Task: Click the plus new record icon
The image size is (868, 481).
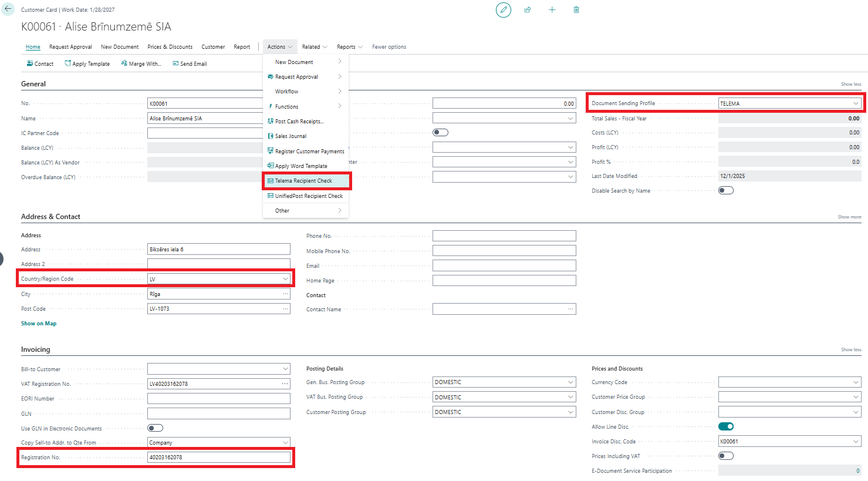Action: [552, 10]
